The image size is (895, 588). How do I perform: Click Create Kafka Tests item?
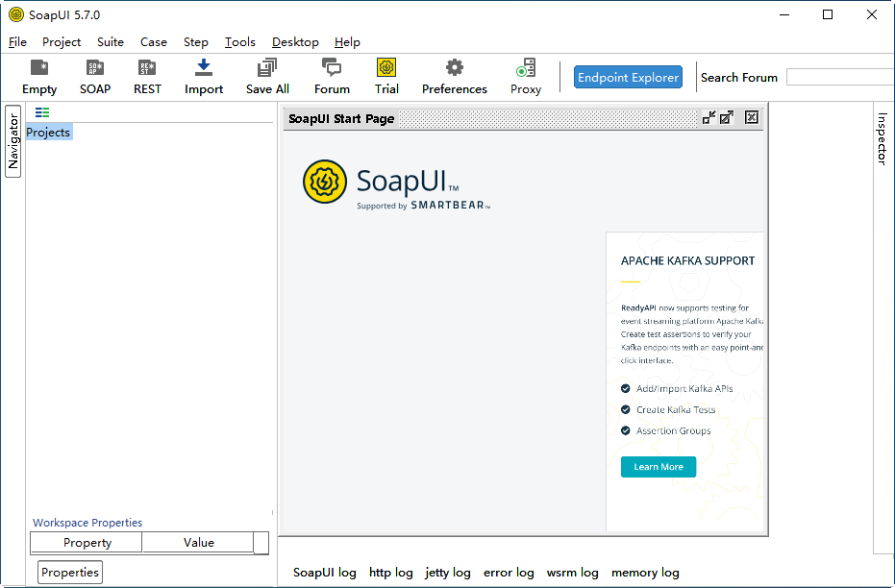click(676, 409)
